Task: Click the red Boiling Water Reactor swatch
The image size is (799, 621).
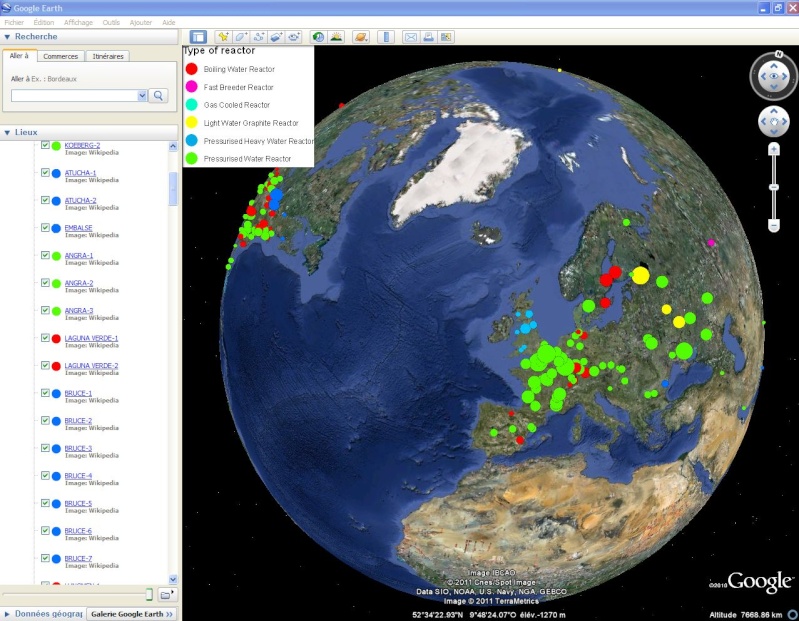Action: 192,69
